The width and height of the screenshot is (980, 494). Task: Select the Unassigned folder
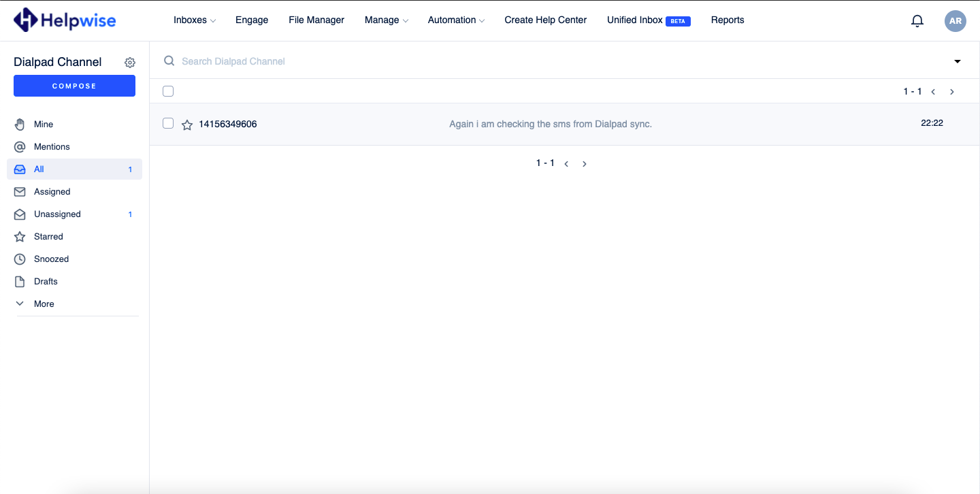coord(74,214)
